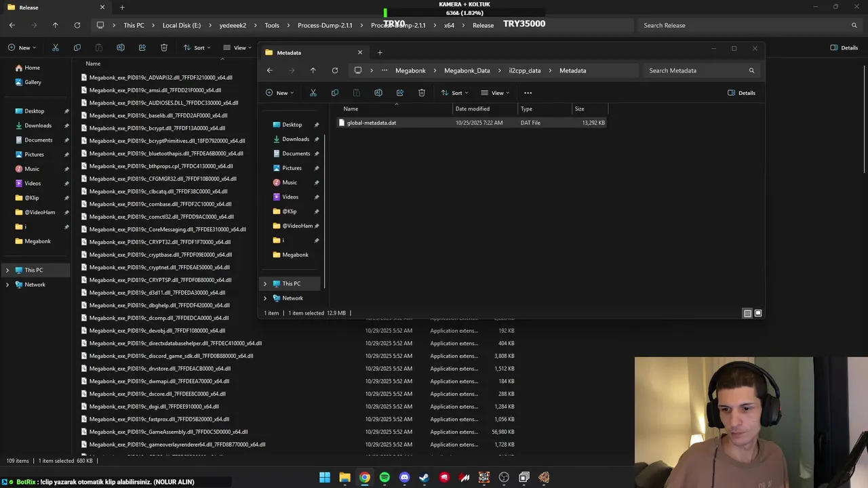Toggle the Details pane in Metadata window
The height and width of the screenshot is (488, 868).
(x=741, y=93)
